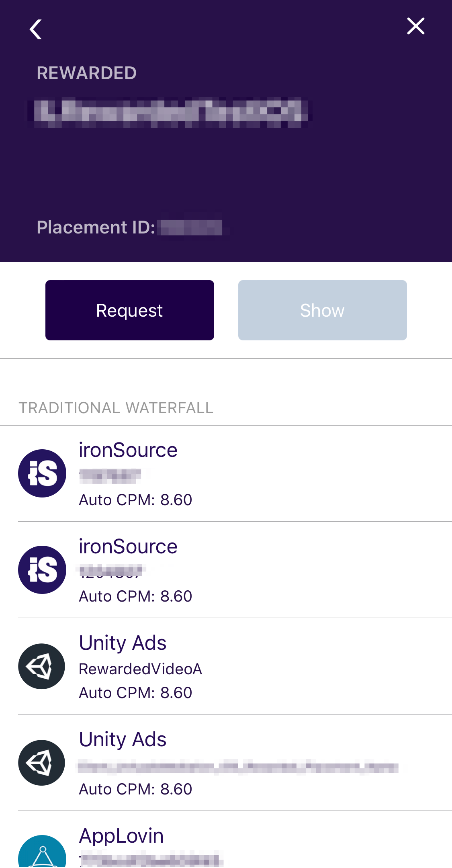Select Unity Ads title above RewardedVideoA
The height and width of the screenshot is (868, 452).
coord(123,643)
